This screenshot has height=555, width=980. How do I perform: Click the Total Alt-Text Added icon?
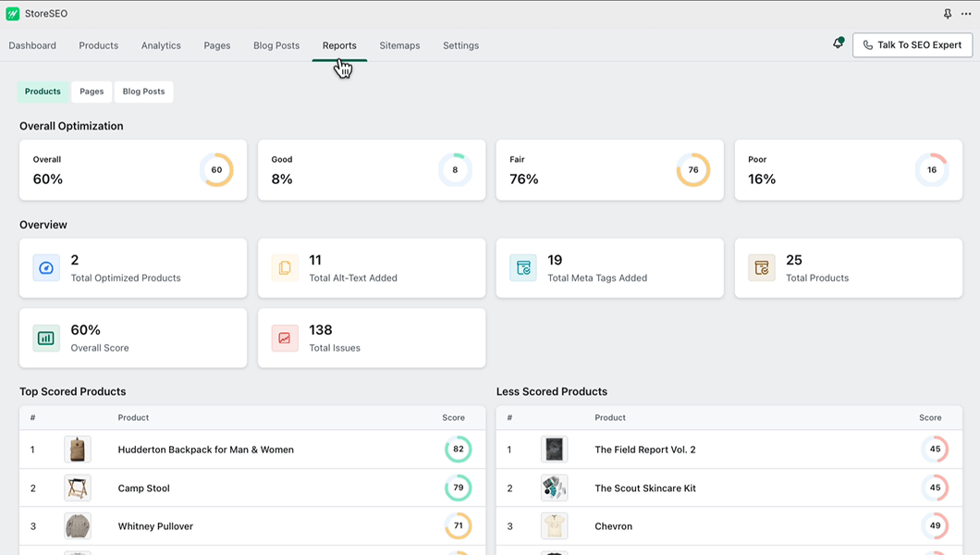(x=285, y=268)
